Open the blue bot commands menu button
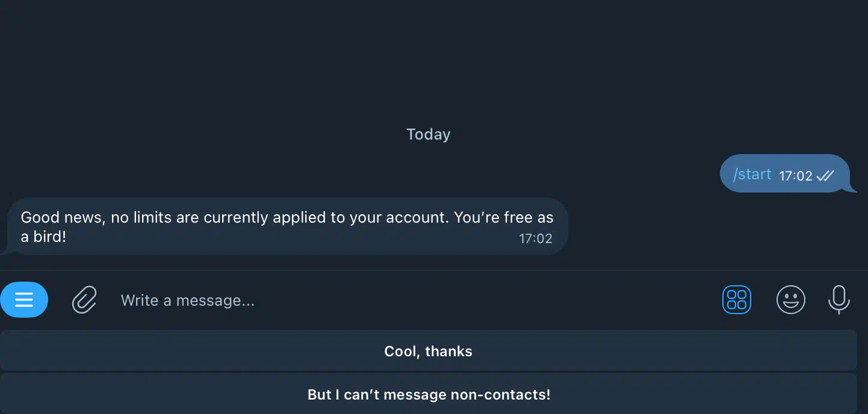Image resolution: width=868 pixels, height=414 pixels. pos(24,299)
